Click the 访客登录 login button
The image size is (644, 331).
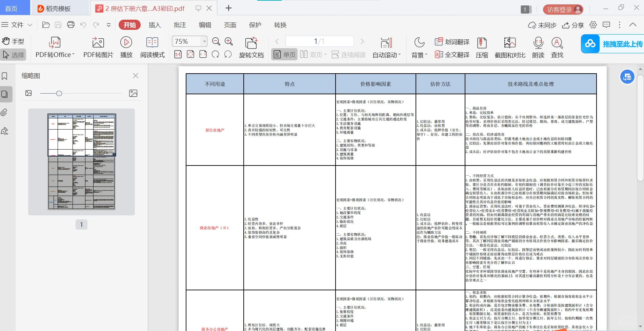point(563,9)
